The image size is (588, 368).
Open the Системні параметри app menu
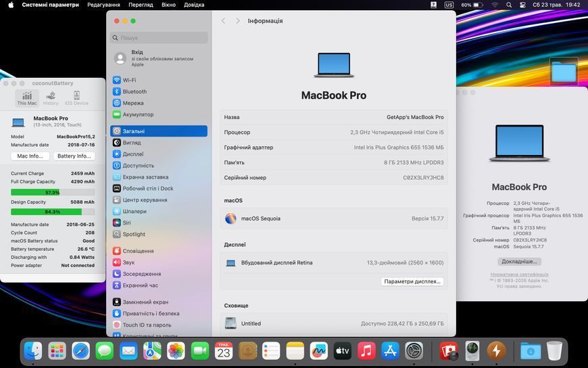50,5
